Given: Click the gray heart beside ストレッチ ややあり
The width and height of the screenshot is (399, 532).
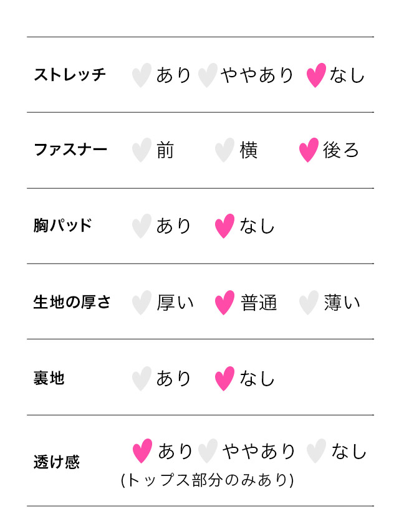Looking at the screenshot, I should pyautogui.click(x=208, y=75).
